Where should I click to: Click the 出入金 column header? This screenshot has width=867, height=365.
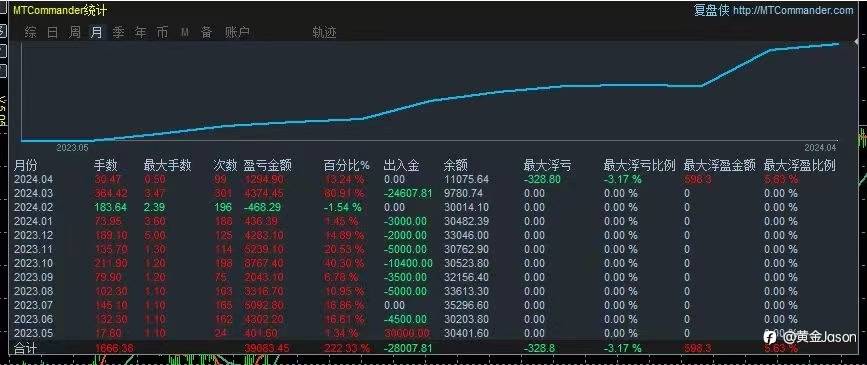point(401,165)
